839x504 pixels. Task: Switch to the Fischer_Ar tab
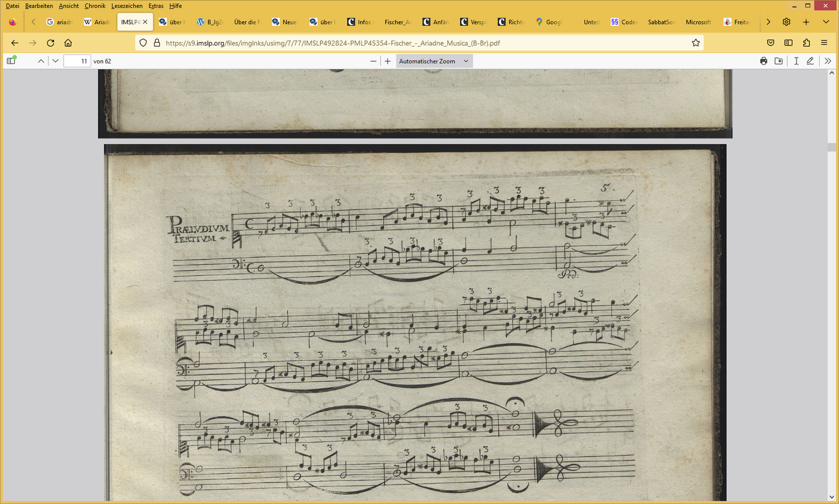[x=398, y=22]
